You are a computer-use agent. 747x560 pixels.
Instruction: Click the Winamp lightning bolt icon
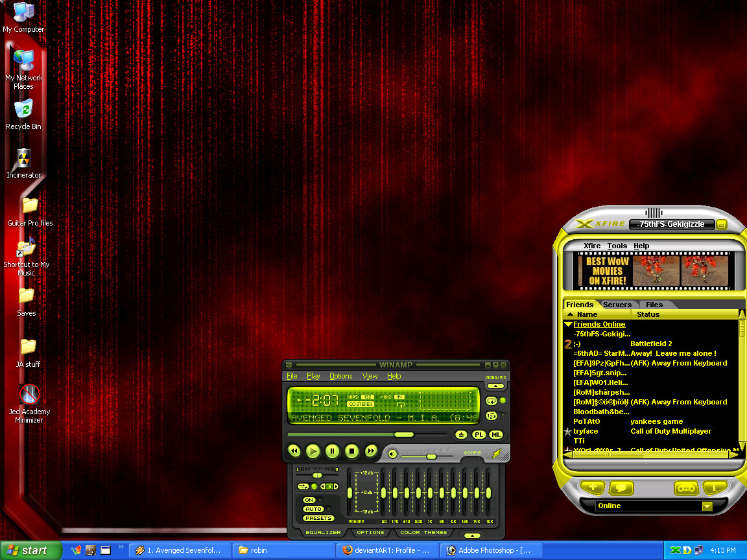[x=497, y=454]
